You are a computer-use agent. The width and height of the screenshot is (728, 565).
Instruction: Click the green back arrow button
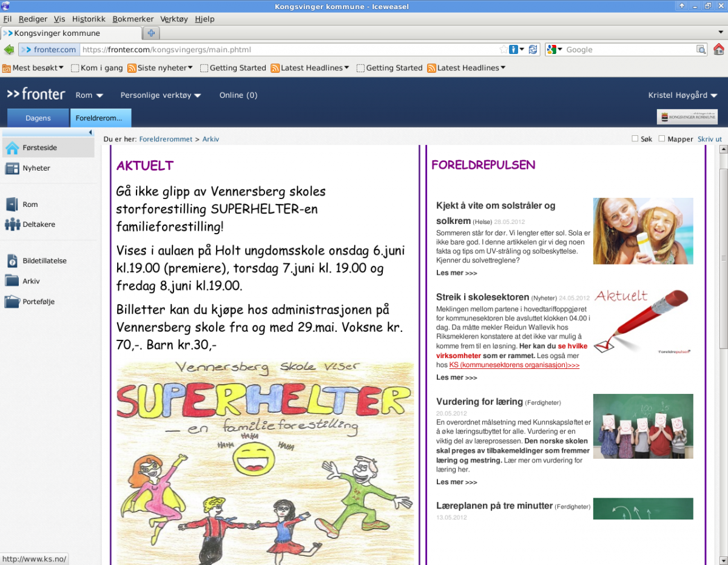9,50
